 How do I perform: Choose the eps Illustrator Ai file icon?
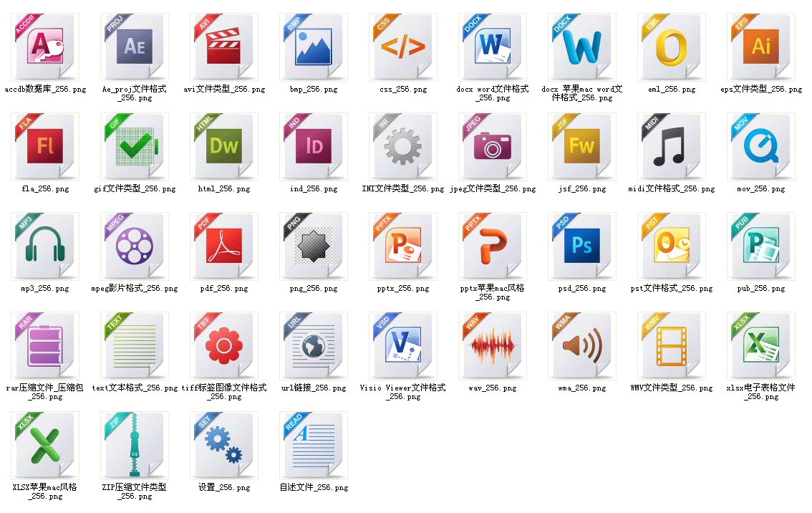pos(761,47)
